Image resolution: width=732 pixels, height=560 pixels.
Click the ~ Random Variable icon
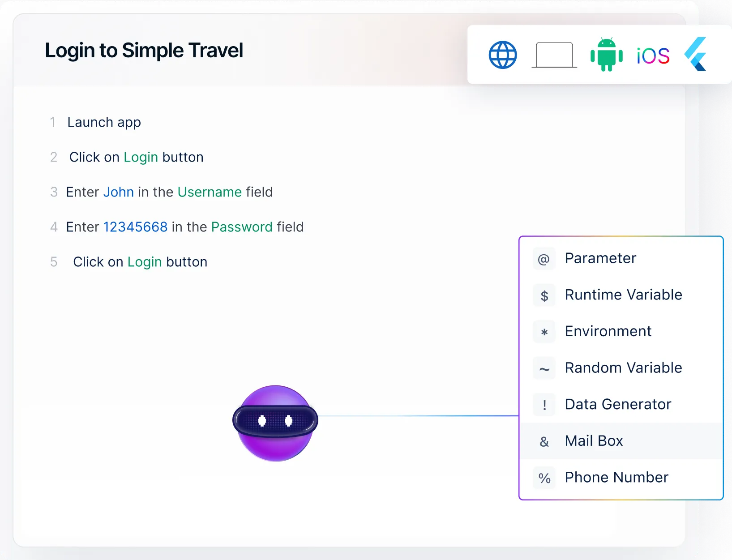544,368
